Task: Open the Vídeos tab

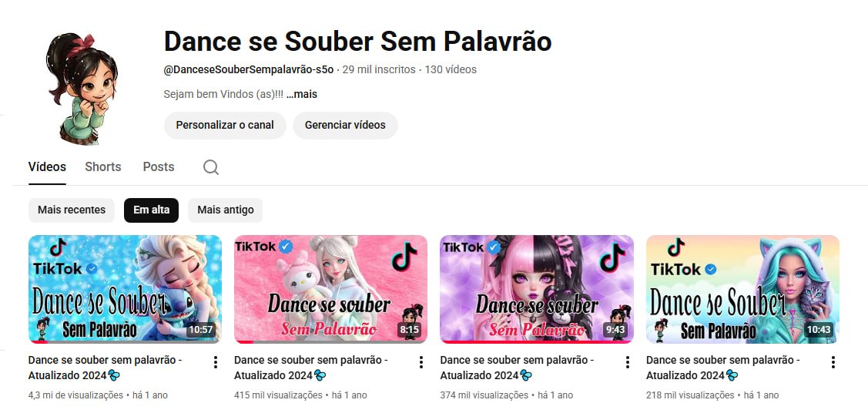Action: tap(47, 166)
